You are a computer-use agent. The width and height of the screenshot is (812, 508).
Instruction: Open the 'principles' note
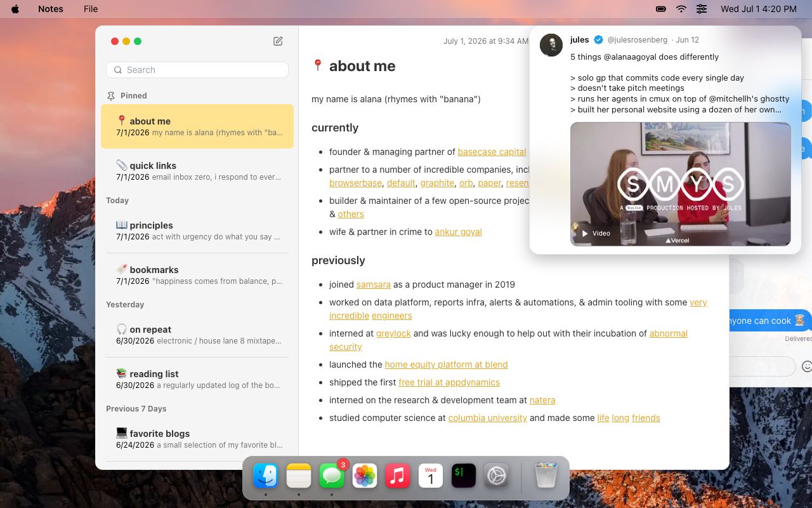click(197, 231)
